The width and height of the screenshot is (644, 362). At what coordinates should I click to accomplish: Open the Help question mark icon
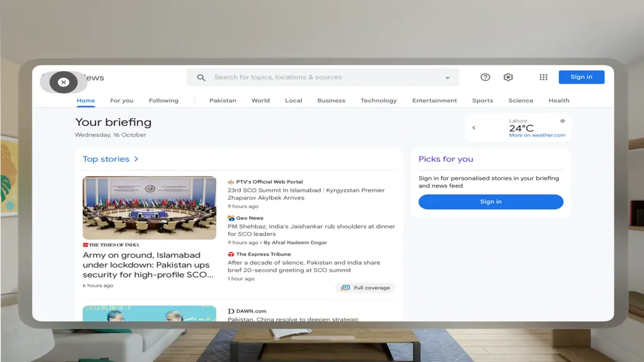(485, 77)
